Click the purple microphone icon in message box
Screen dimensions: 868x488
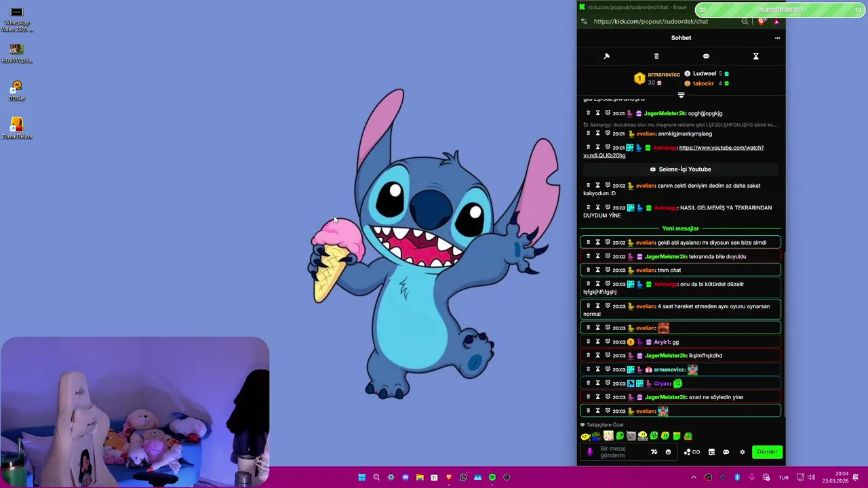coord(589,452)
